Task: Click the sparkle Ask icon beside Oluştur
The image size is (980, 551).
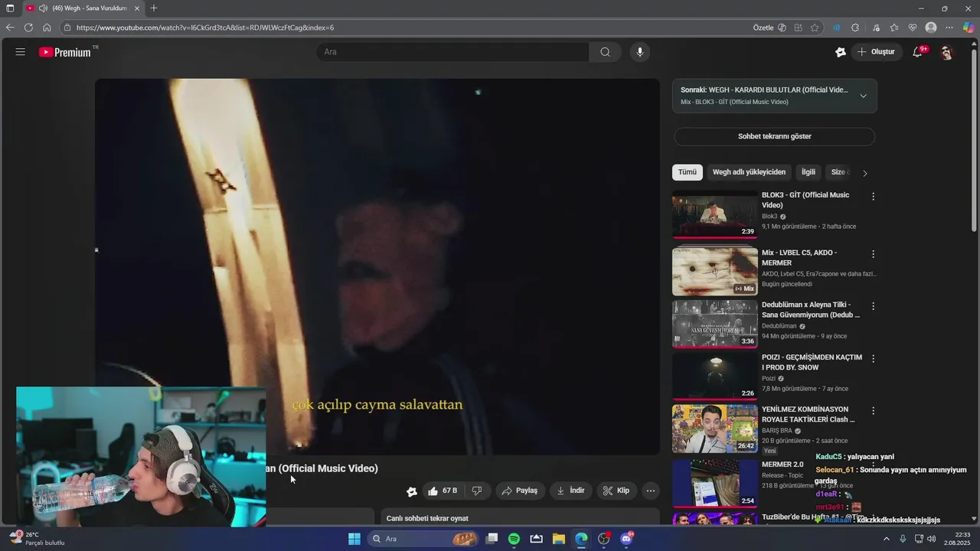Action: pyautogui.click(x=841, y=52)
